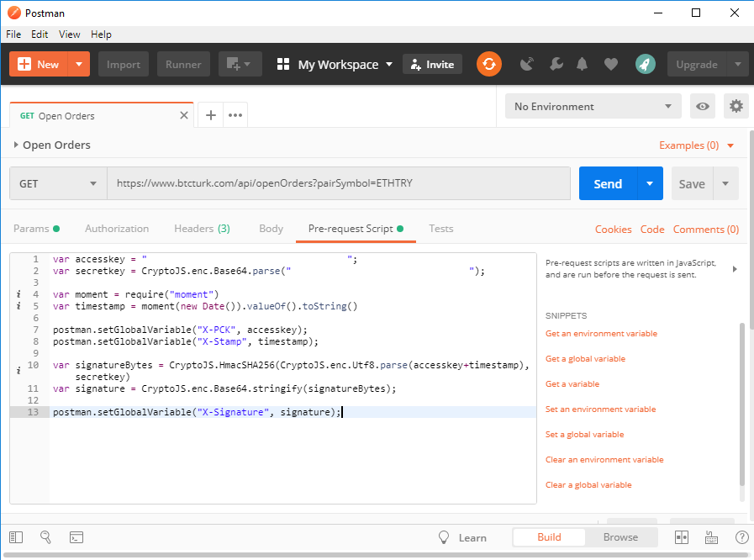Collapse snippets panel arrow

point(735,269)
